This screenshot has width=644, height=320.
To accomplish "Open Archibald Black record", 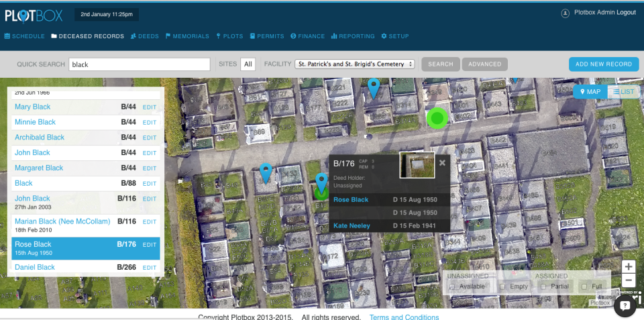I will click(x=40, y=138).
